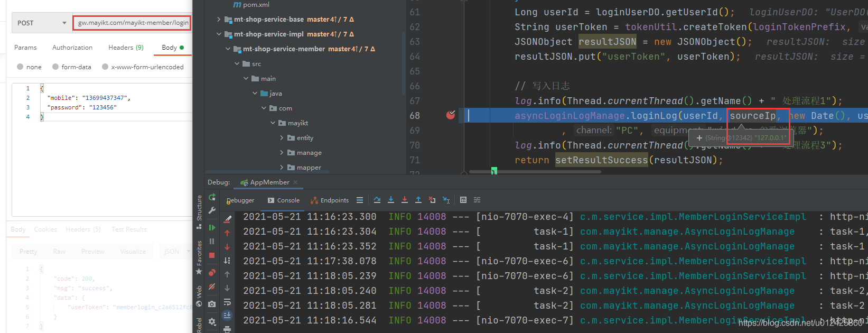Select pom.xml in project tree
This screenshot has height=333, width=868.
pyautogui.click(x=251, y=5)
